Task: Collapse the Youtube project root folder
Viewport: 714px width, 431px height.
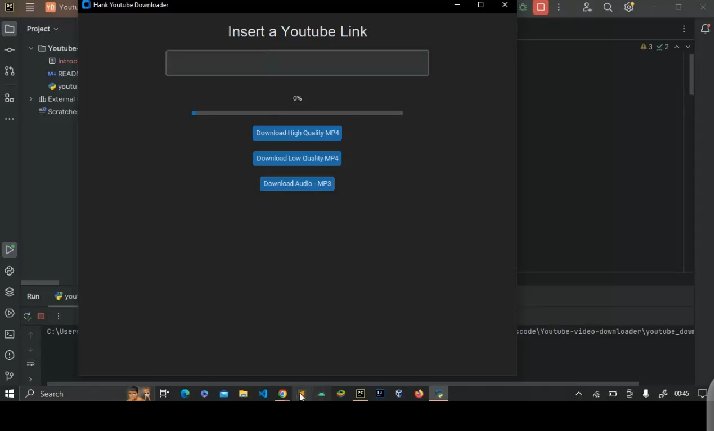Action: click(31, 48)
